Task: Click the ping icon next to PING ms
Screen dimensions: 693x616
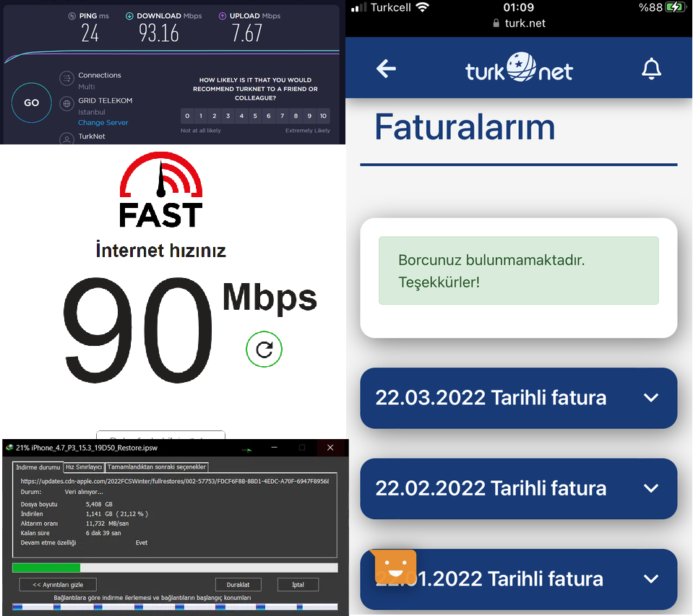Action: pyautogui.click(x=72, y=16)
